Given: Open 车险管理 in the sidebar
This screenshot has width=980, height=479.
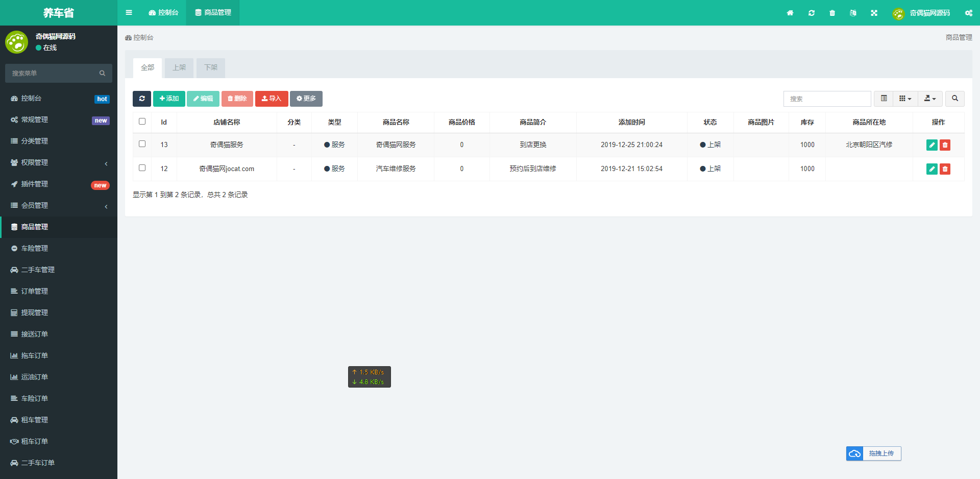Looking at the screenshot, I should tap(59, 248).
